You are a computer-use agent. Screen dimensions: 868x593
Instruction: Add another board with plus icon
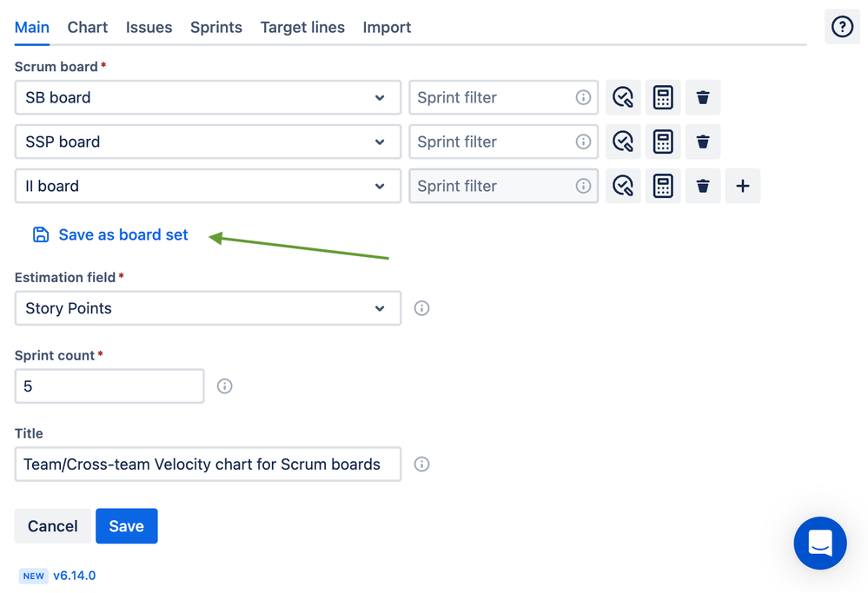click(x=743, y=186)
